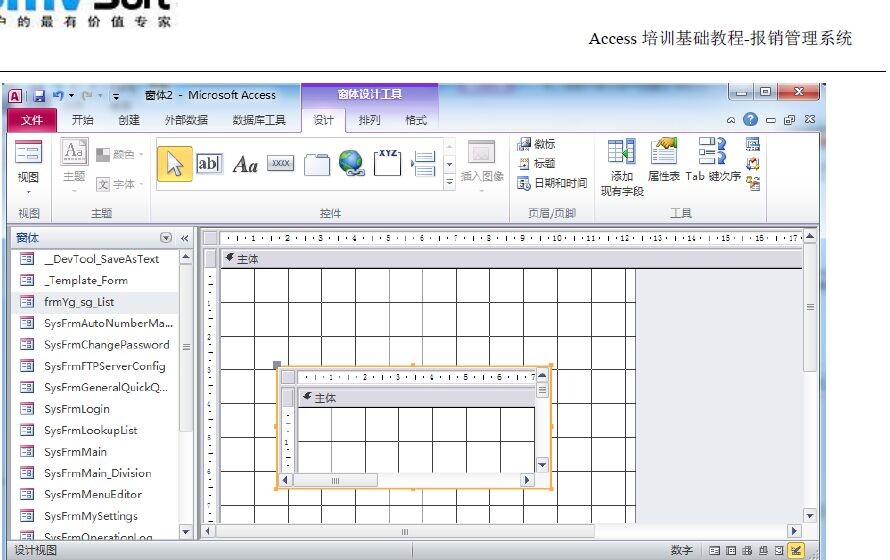The width and height of the screenshot is (890, 560).
Task: Select the tab control icon
Action: tap(316, 164)
